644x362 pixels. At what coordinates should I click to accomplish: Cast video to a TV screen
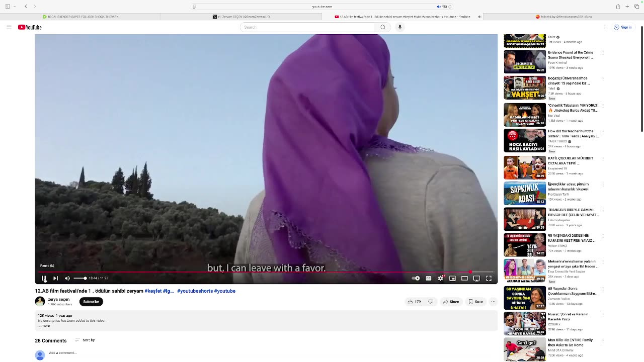(x=476, y=278)
